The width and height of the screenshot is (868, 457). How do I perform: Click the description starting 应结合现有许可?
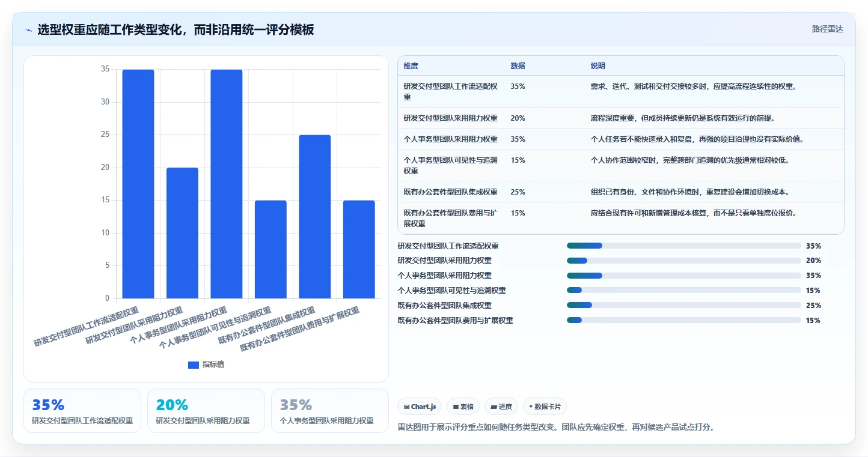tap(694, 213)
